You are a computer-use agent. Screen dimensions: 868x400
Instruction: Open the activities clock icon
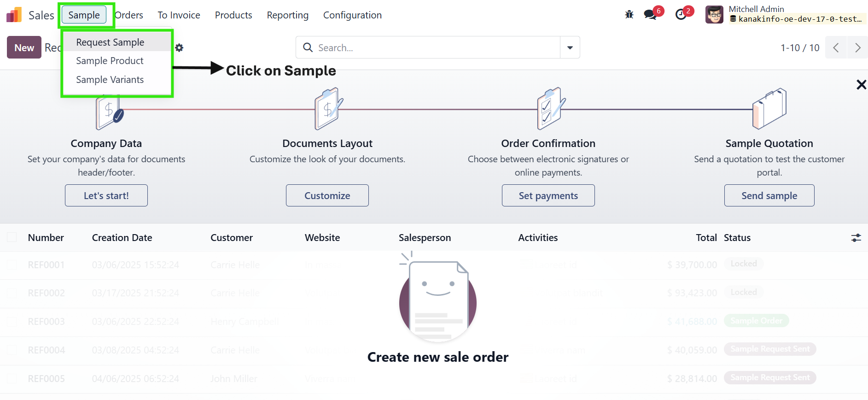pos(681,15)
